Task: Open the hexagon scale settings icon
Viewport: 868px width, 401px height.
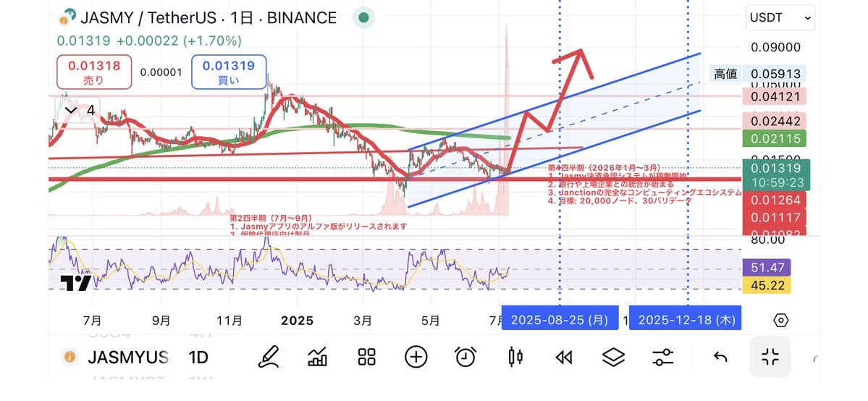Action: coord(780,320)
